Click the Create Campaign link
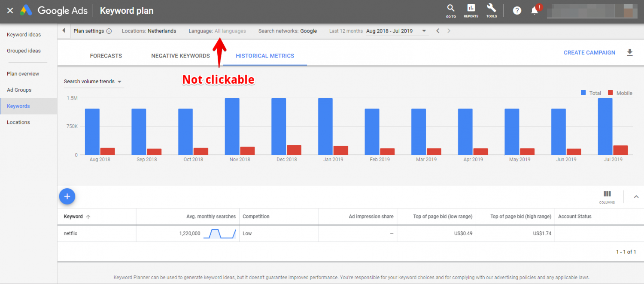This screenshot has height=284, width=644. [x=589, y=52]
